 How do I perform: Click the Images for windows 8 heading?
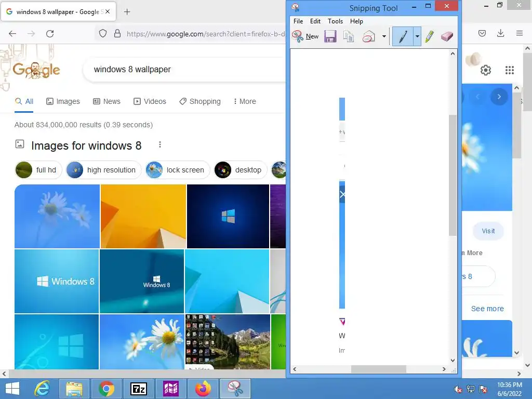(x=86, y=145)
